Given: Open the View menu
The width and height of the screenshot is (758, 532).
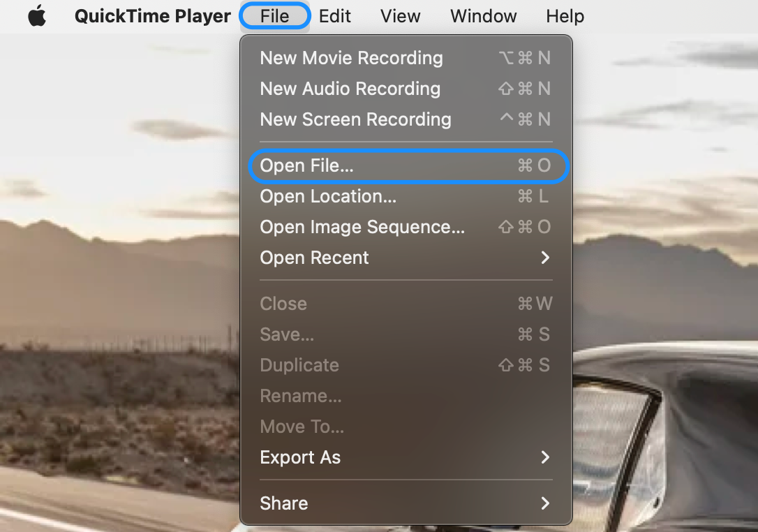Looking at the screenshot, I should 400,15.
